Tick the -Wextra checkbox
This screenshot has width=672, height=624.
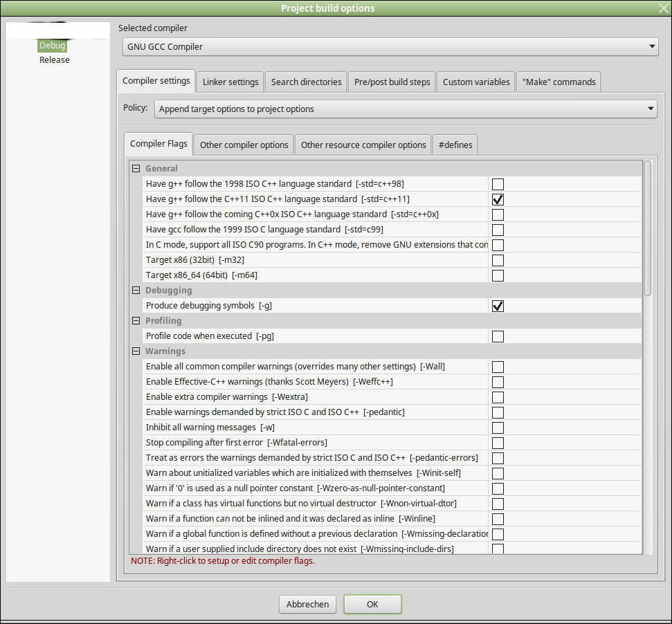[x=498, y=397]
